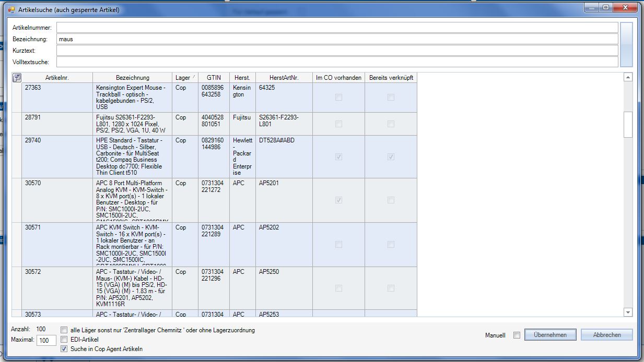The height and width of the screenshot is (362, 644).
Task: Click the GTIN column header
Action: (x=214, y=78)
